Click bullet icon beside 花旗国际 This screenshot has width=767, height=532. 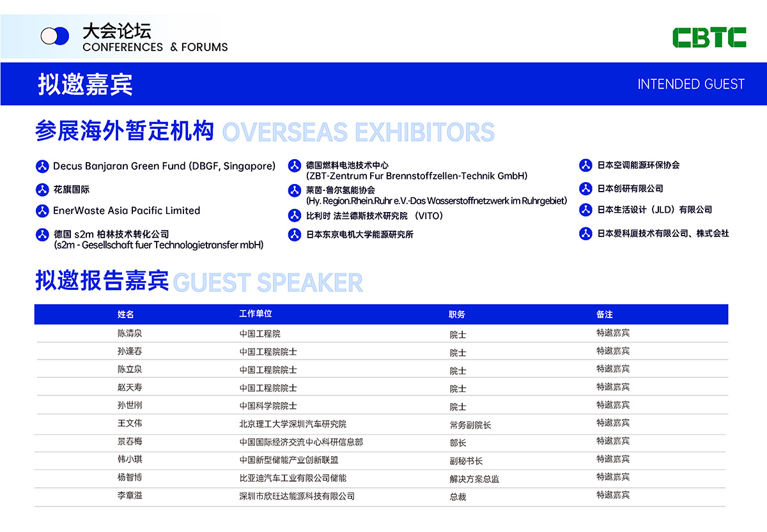pos(42,190)
